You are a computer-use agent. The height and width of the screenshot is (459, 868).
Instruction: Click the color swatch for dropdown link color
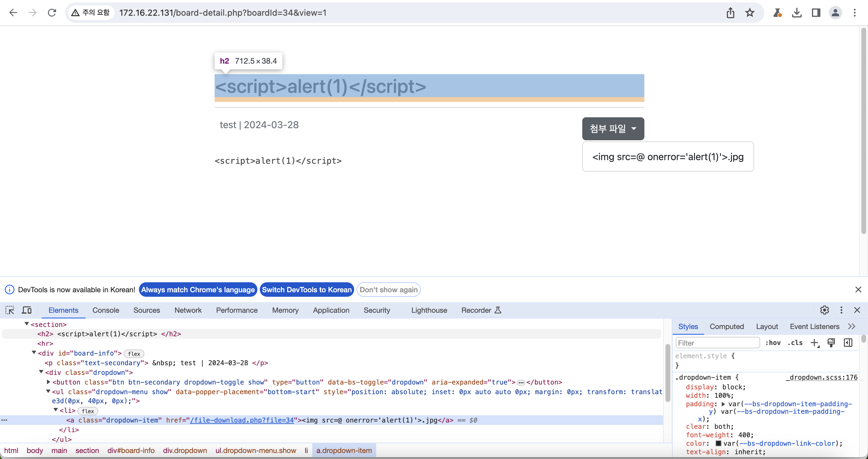(719, 443)
